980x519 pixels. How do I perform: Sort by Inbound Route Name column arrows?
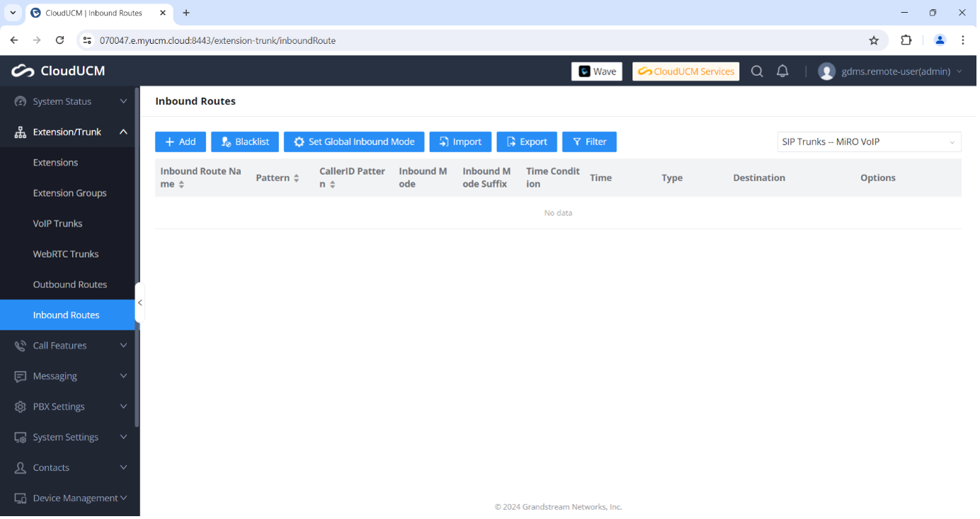tap(181, 184)
